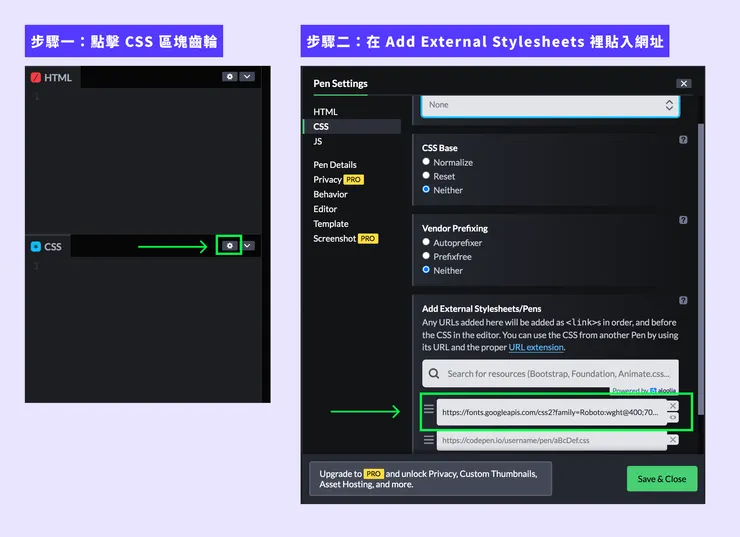
Task: Open the Screenshot PRO section
Action: pyautogui.click(x=345, y=238)
